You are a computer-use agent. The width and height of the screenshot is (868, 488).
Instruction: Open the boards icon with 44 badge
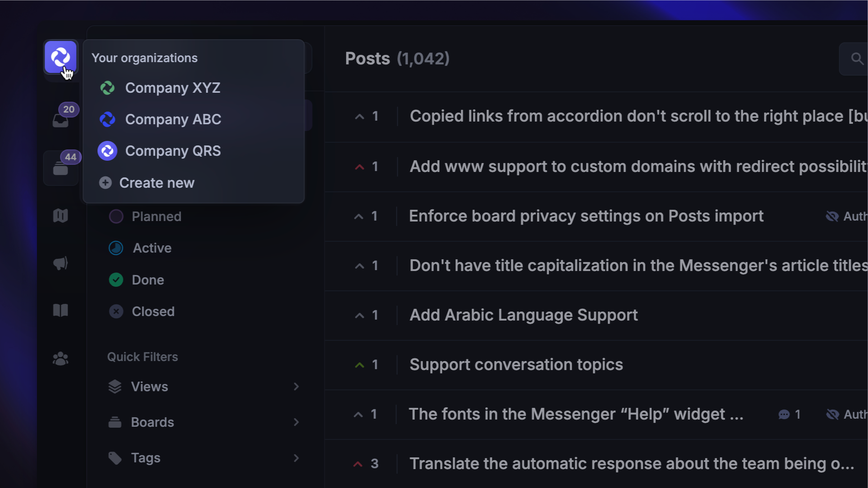(60, 169)
